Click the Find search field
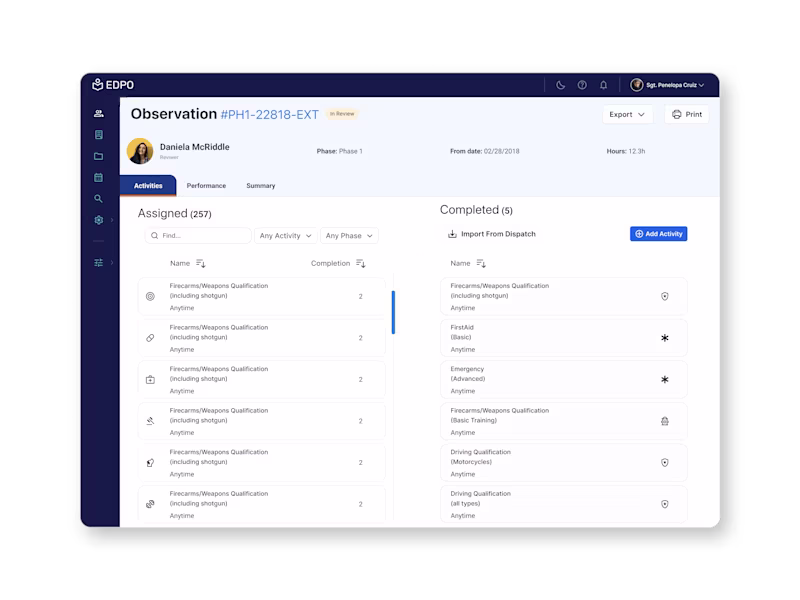 pyautogui.click(x=198, y=236)
